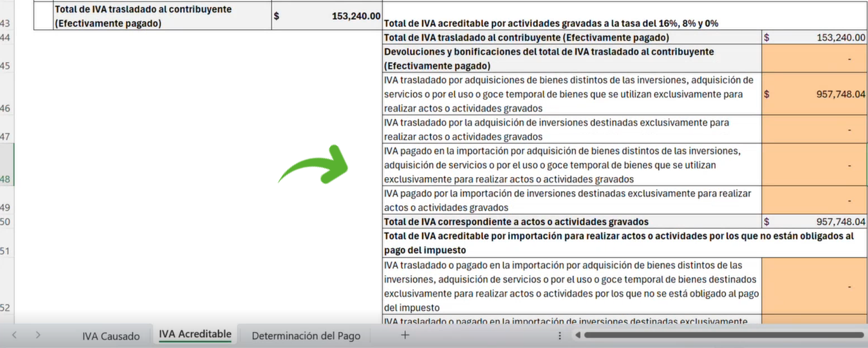This screenshot has width=868, height=348.
Task: Select row header 43
Action: pos(7,15)
